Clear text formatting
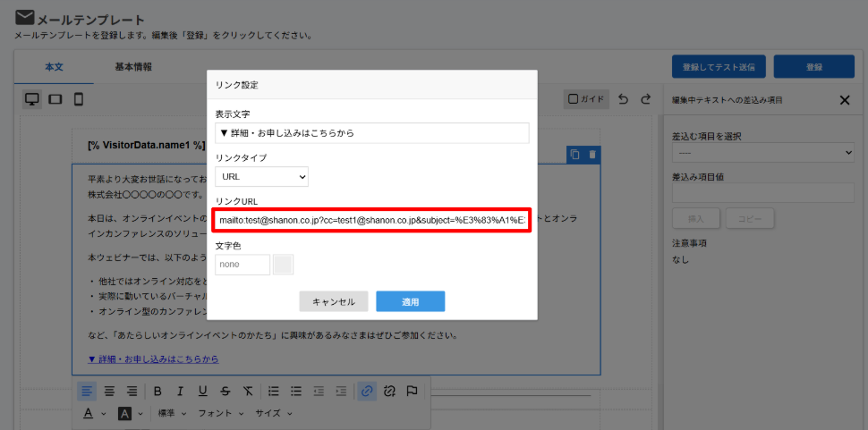The width and height of the screenshot is (868, 430). click(248, 392)
